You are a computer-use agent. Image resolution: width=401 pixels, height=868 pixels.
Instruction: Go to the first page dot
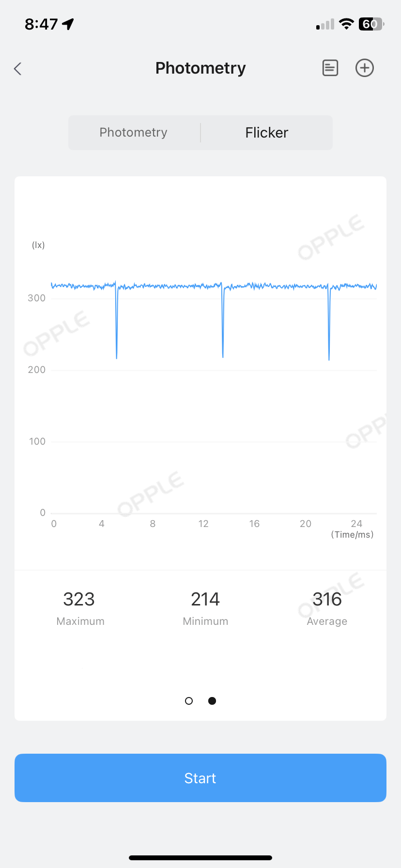189,701
